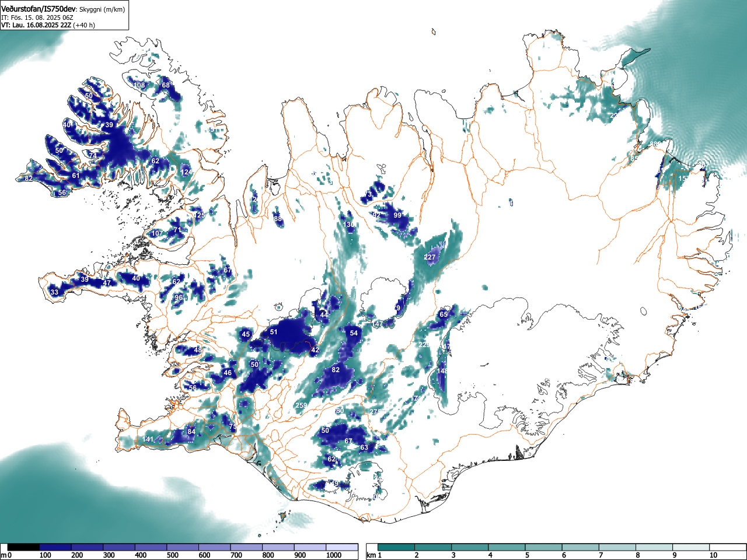Click the black 0–100 m legend swatch
The width and height of the screenshot is (747, 560).
pos(24,547)
